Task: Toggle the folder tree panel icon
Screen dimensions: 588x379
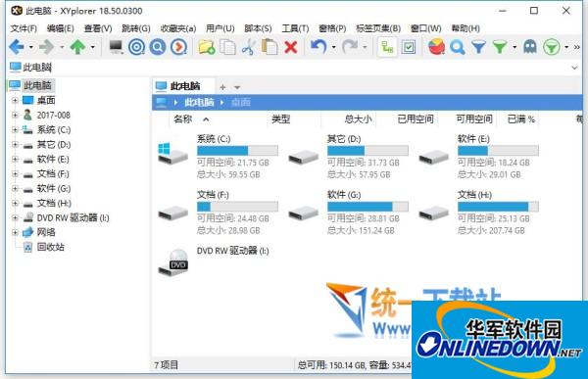Action: [x=387, y=47]
